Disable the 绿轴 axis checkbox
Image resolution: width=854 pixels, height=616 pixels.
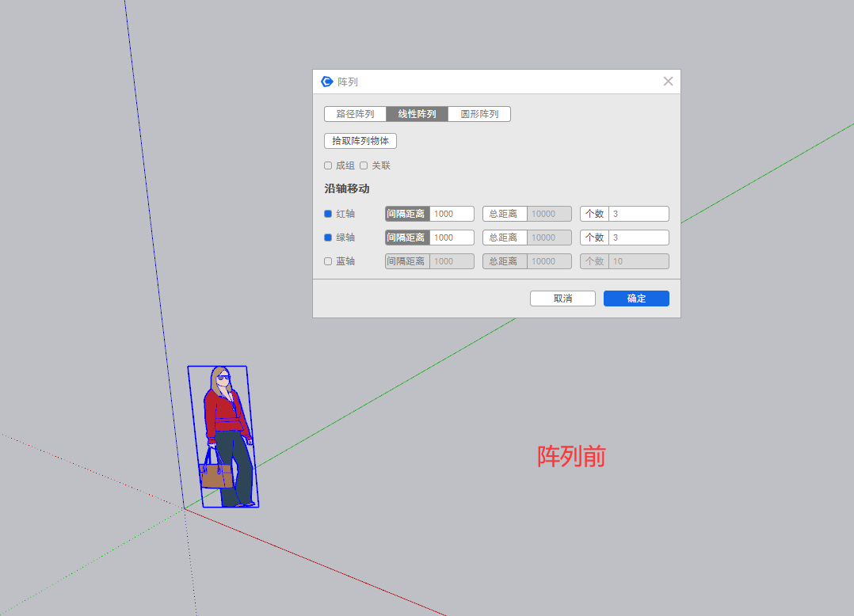point(328,238)
